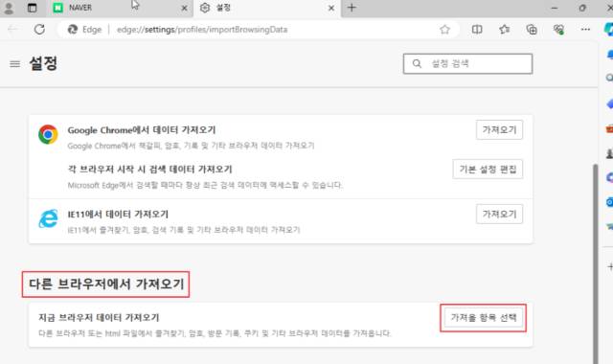Click the Edge logo in address bar
613x364 pixels.
73,30
